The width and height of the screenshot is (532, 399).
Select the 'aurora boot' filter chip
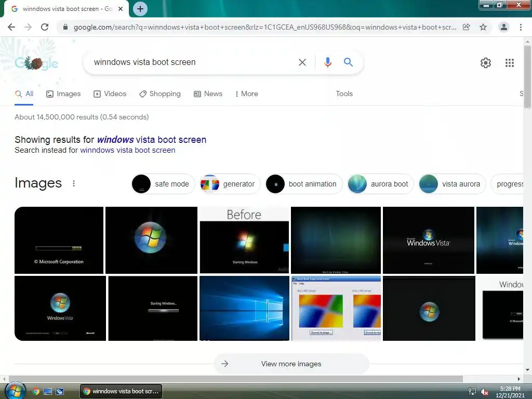click(x=380, y=184)
